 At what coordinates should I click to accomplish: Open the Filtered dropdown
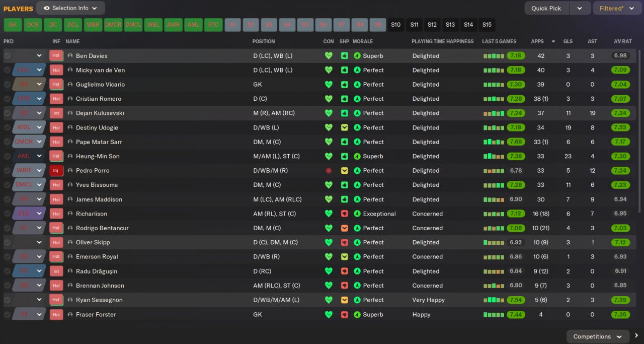pos(617,8)
